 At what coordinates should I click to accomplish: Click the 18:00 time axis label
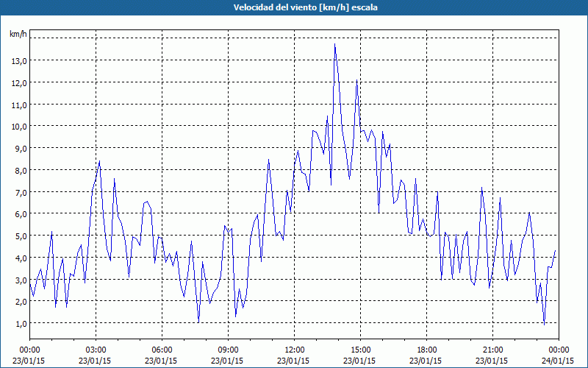tap(427, 350)
